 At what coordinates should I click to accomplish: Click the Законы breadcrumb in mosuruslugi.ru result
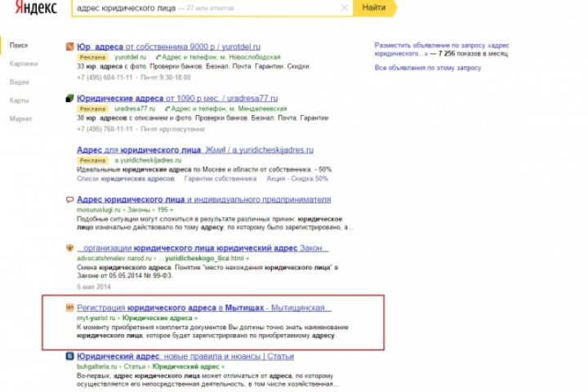[x=139, y=210]
